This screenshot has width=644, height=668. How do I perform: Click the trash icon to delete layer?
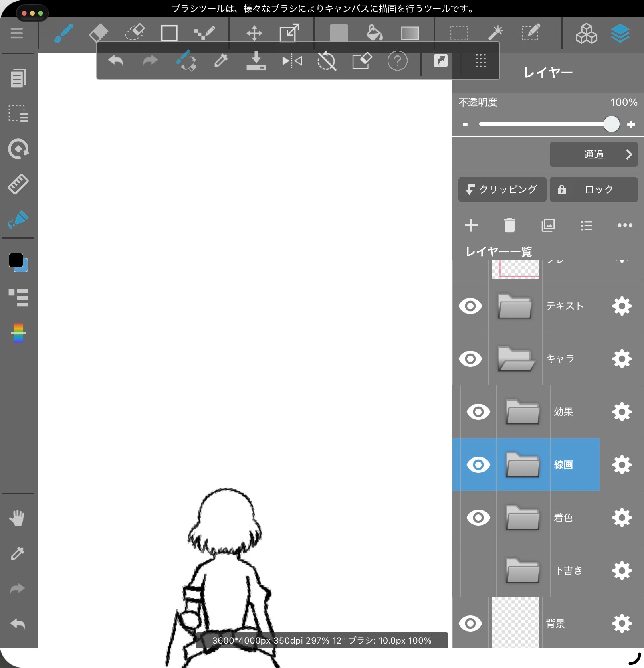click(x=509, y=225)
